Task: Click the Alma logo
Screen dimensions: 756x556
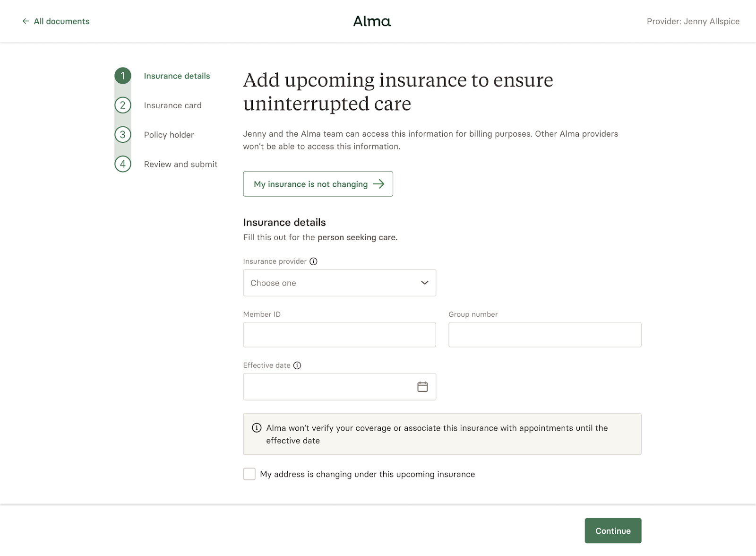Action: (372, 21)
